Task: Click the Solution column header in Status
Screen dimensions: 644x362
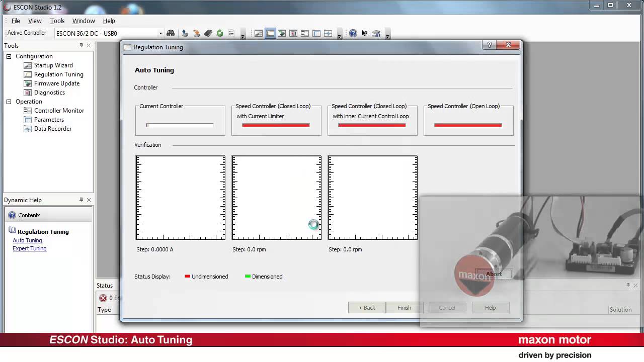Action: (x=620, y=310)
